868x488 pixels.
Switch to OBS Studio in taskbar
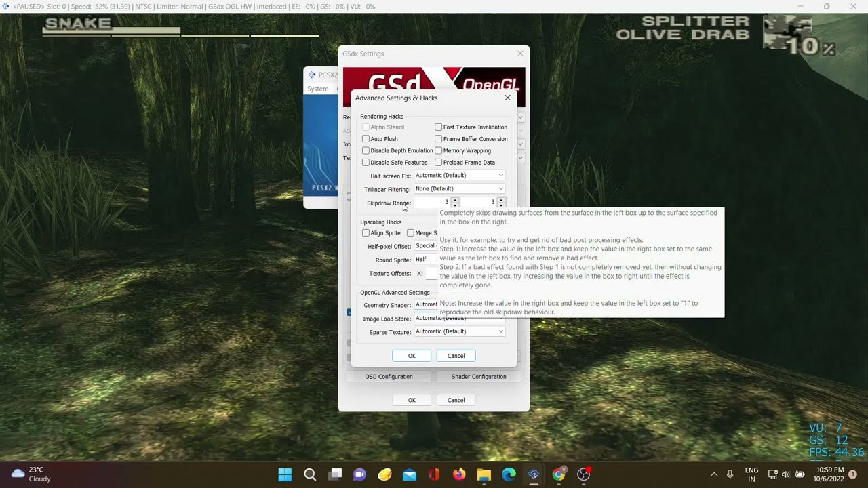(584, 474)
